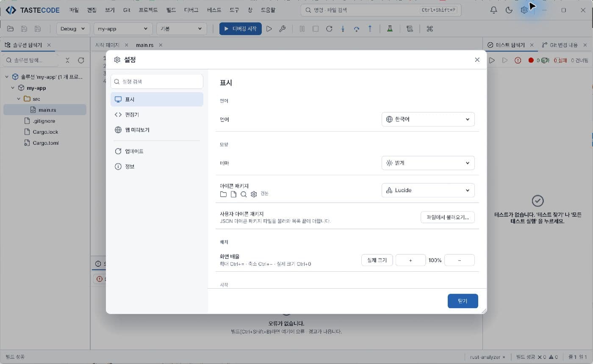
Task: Click the 설정 검색 search field
Action: pyautogui.click(x=157, y=82)
